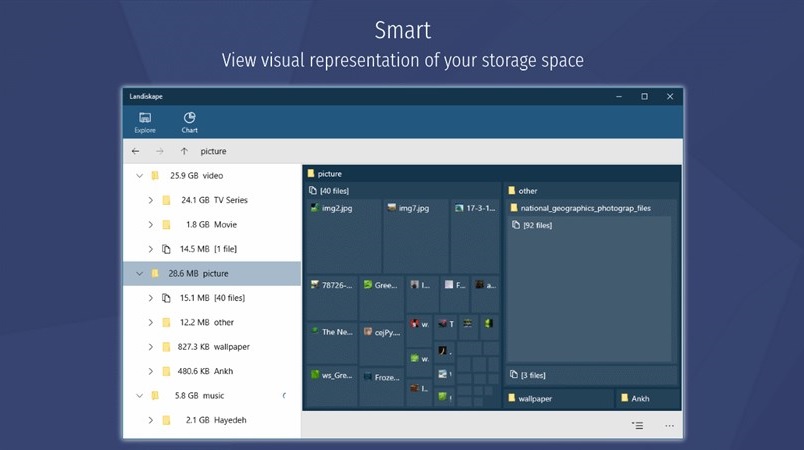
Task: Open the list view options icon
Action: coord(637,426)
